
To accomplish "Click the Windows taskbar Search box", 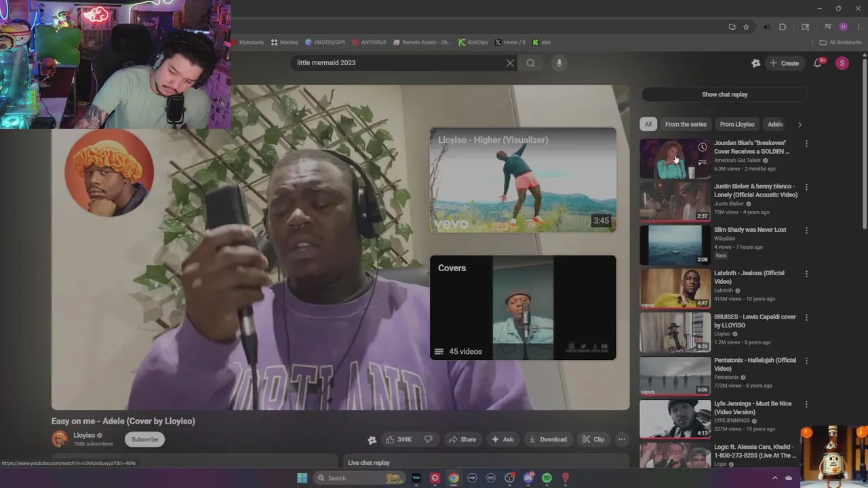I will (x=359, y=478).
